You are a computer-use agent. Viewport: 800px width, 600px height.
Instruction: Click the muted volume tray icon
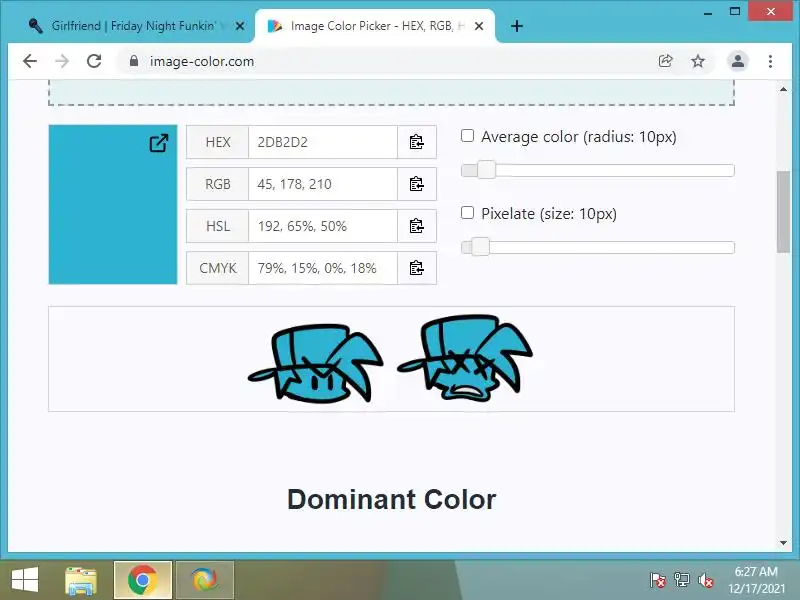coord(706,580)
